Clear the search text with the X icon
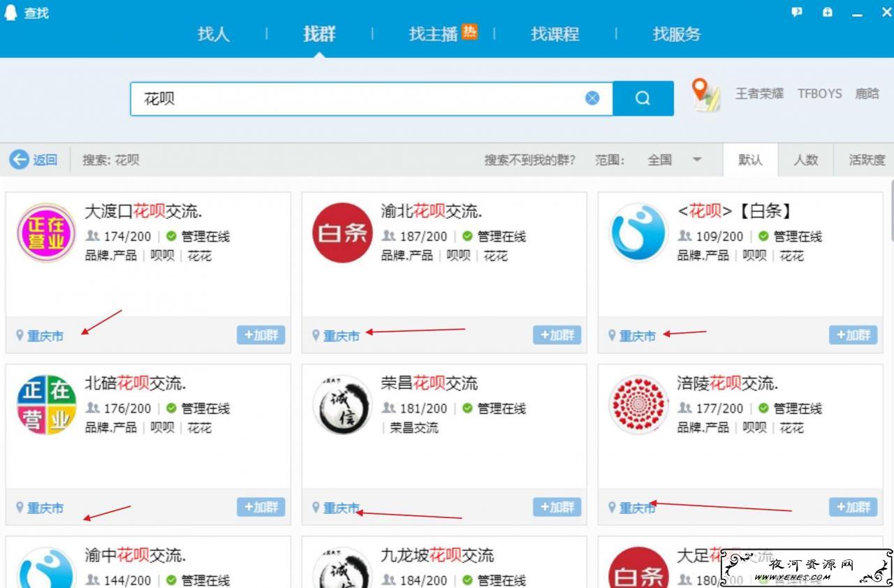 tap(592, 98)
